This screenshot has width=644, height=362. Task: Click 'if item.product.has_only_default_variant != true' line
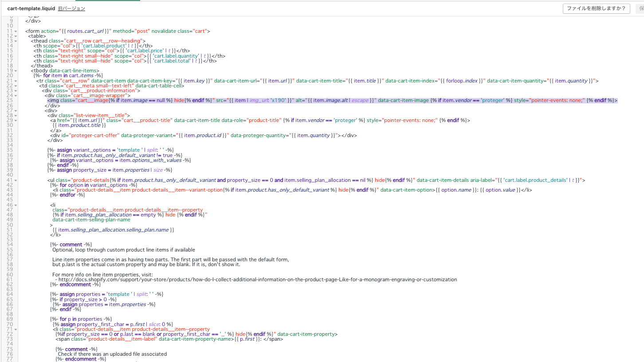point(115,155)
